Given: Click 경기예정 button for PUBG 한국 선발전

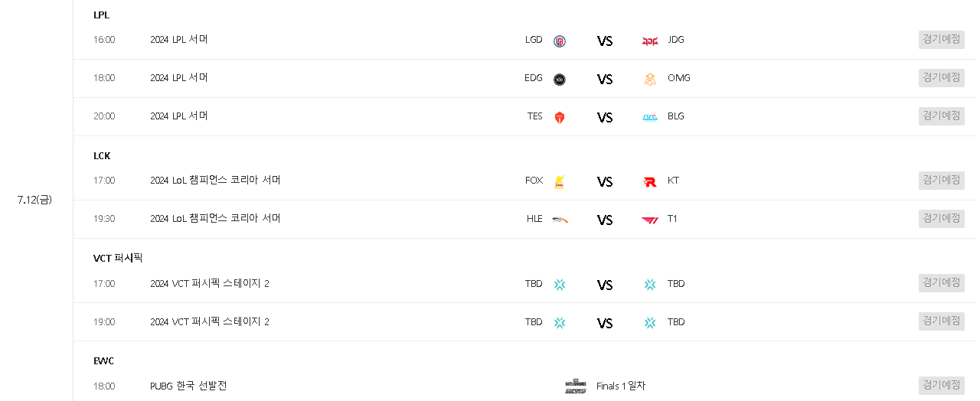Looking at the screenshot, I should pos(942,385).
